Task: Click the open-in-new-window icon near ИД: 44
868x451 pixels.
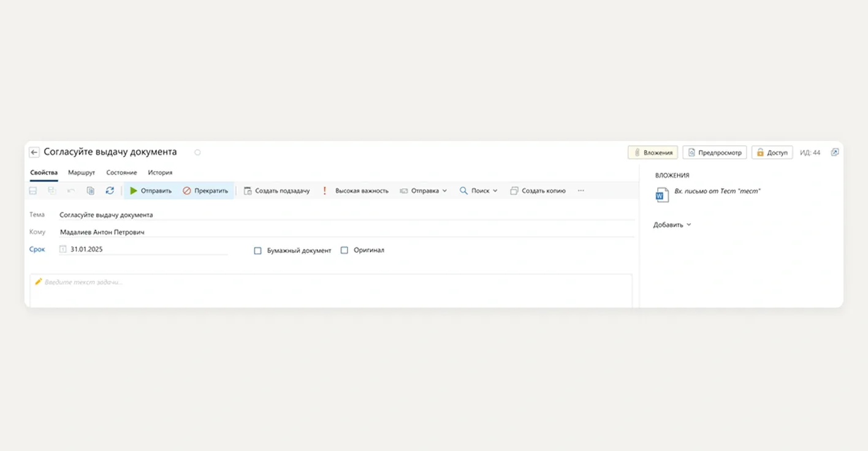Action: pyautogui.click(x=834, y=153)
